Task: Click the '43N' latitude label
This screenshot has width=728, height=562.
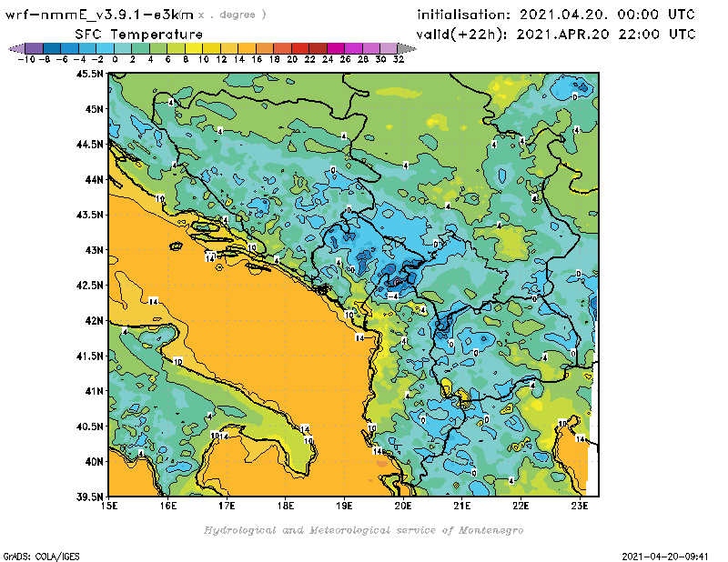Action: click(94, 250)
